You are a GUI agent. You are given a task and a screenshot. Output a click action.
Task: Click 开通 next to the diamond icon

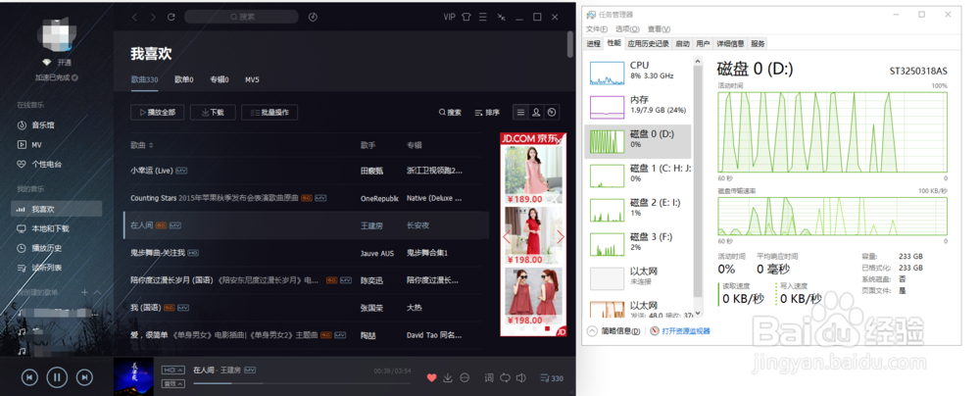(65, 63)
